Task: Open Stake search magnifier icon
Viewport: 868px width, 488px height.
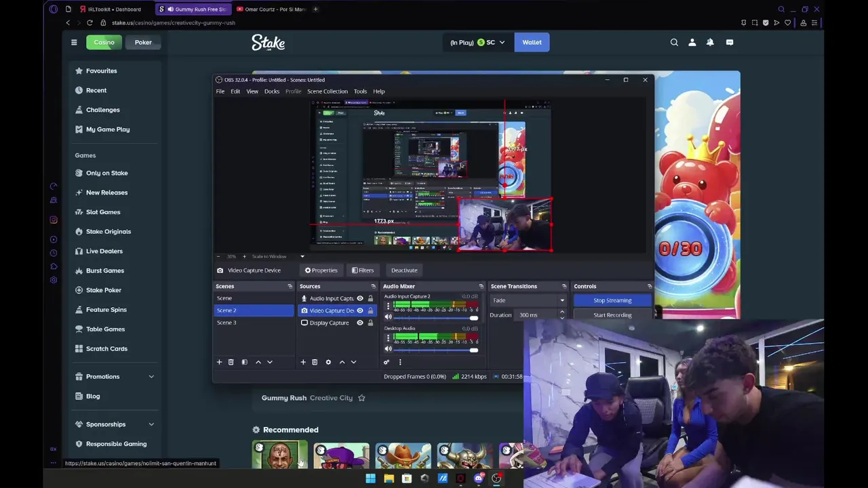Action: click(674, 42)
